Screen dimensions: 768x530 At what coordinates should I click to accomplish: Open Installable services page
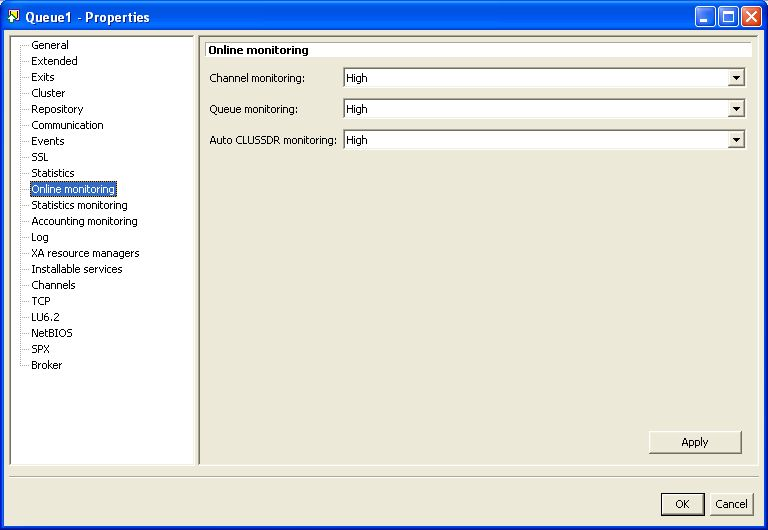tap(76, 269)
